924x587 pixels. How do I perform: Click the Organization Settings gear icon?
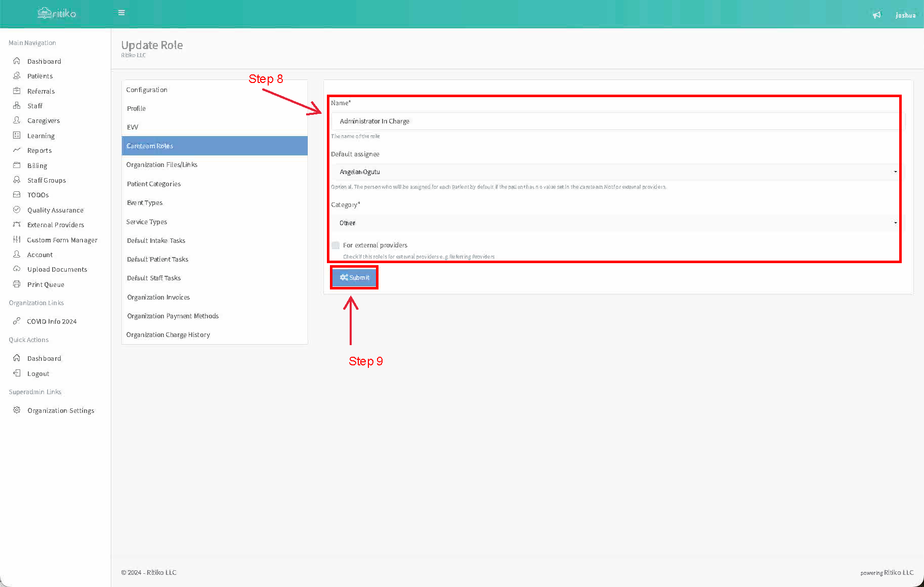pyautogui.click(x=17, y=410)
